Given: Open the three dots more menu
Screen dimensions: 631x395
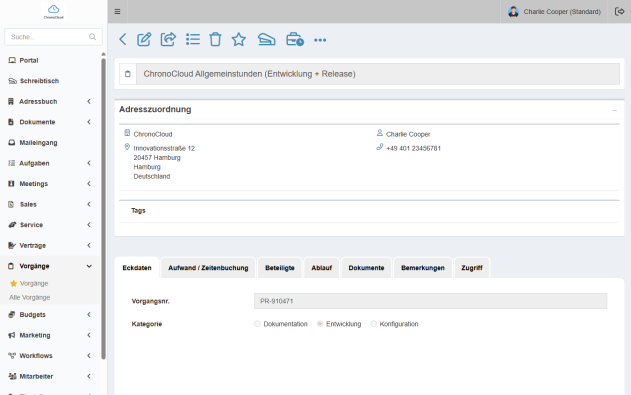Looking at the screenshot, I should (320, 40).
